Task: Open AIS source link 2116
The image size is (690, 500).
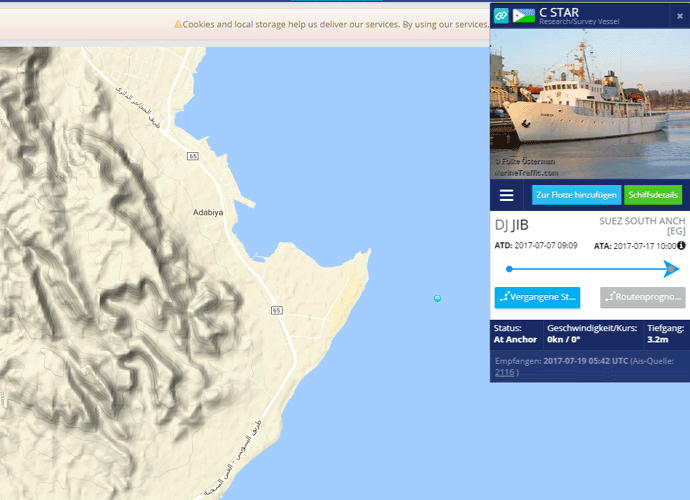Action: coord(507,372)
